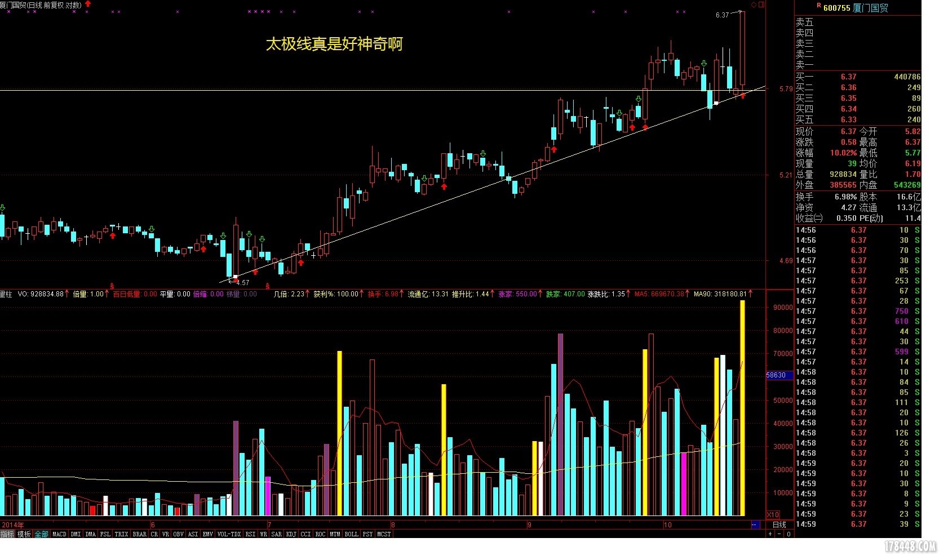This screenshot has width=948, height=560.
Task: Click the diamond icon above the chart
Action: click(x=754, y=5)
